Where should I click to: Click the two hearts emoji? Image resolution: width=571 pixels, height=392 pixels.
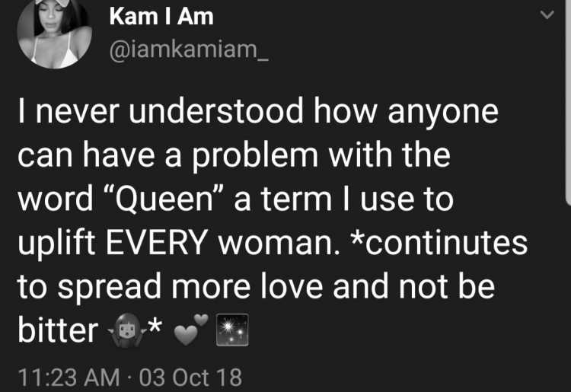coord(191,330)
